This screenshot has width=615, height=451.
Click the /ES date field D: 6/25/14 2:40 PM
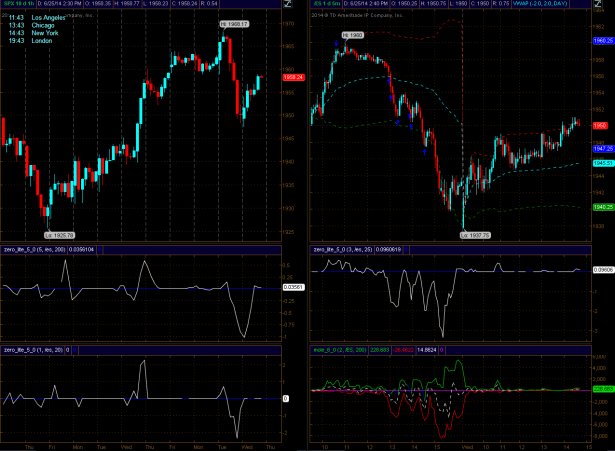click(x=366, y=4)
